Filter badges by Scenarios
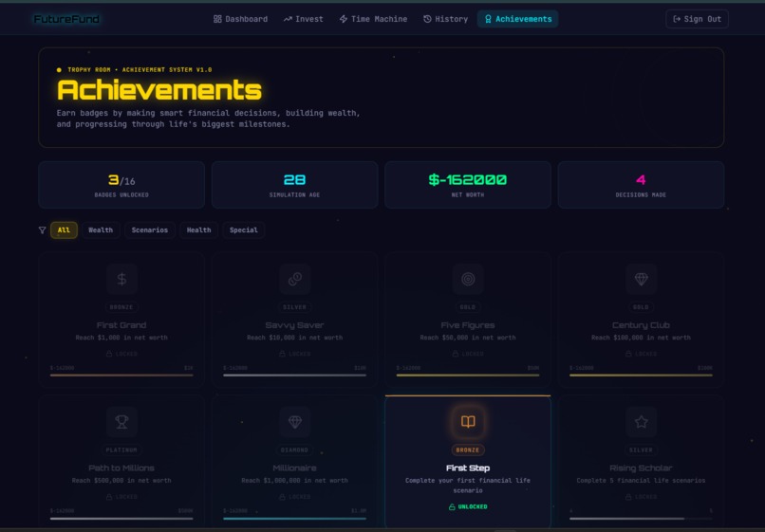Screen dimensions: 765x532 click(150, 230)
